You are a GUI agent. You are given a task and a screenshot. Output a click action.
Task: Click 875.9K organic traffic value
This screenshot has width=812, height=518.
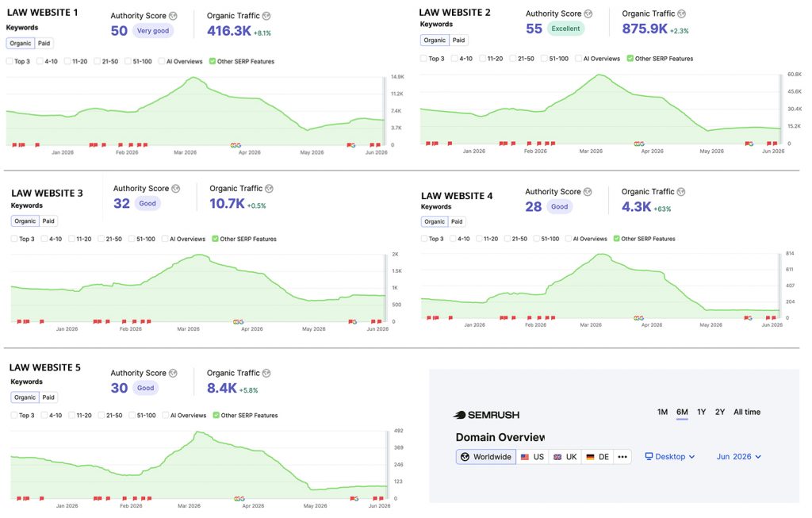pyautogui.click(x=645, y=29)
